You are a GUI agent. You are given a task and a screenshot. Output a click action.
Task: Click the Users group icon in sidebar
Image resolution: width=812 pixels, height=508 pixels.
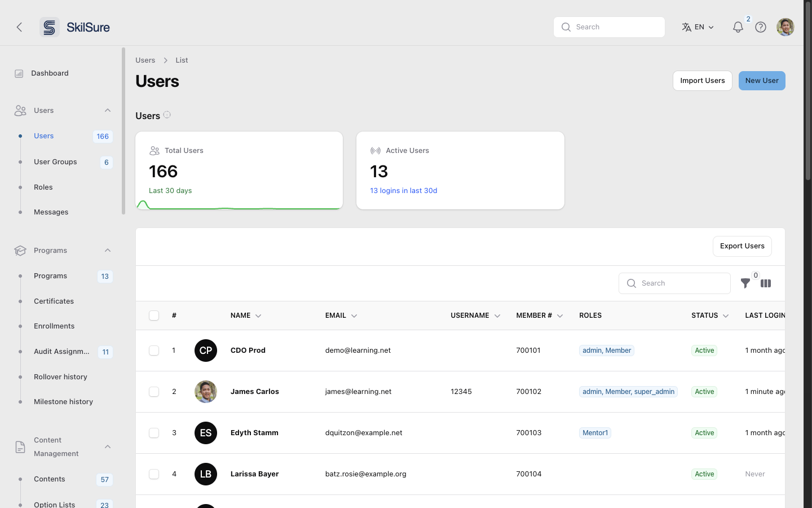(x=20, y=111)
